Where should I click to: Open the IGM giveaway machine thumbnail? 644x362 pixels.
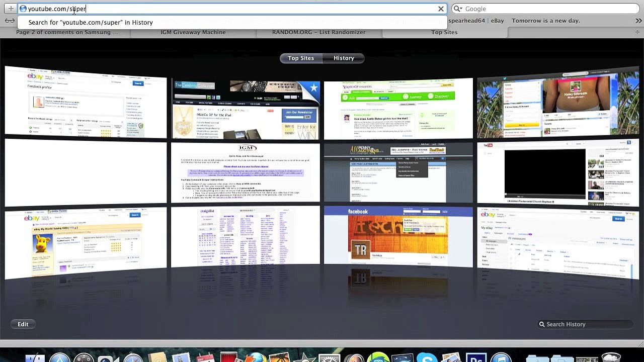point(245,173)
